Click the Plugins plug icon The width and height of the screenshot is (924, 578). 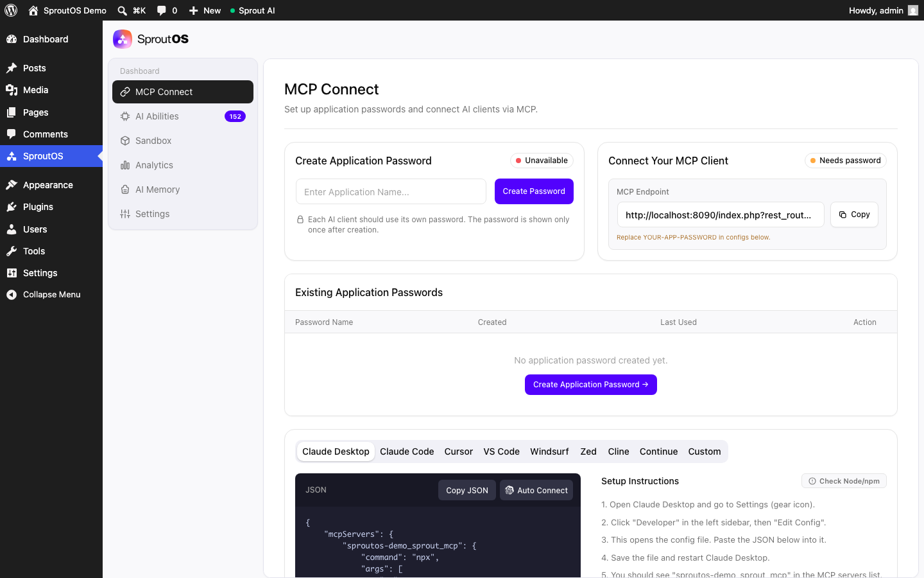click(12, 207)
